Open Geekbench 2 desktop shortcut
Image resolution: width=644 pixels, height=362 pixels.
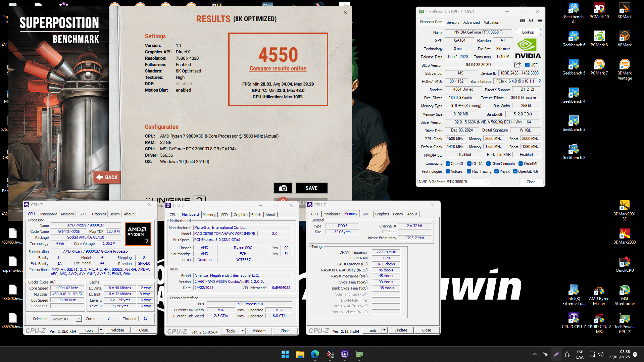point(574,152)
